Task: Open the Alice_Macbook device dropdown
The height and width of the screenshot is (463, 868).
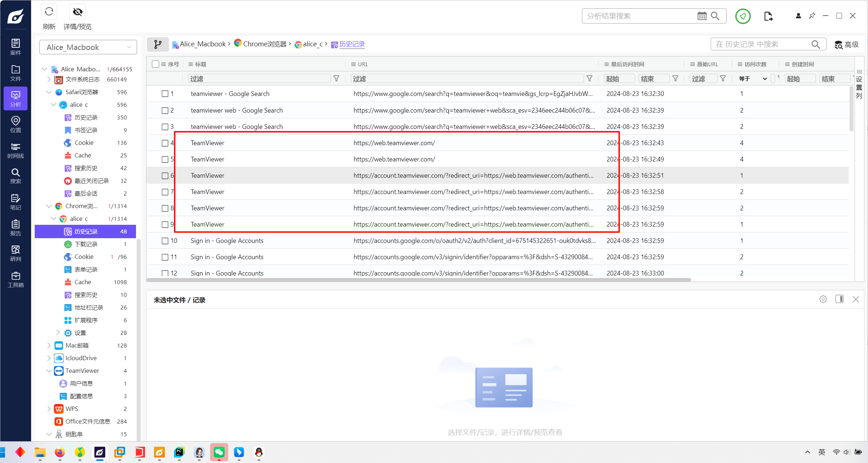Action: pos(88,47)
